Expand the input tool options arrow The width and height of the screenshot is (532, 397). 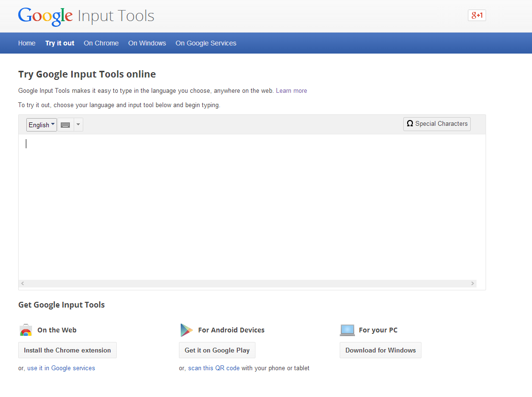click(x=78, y=125)
